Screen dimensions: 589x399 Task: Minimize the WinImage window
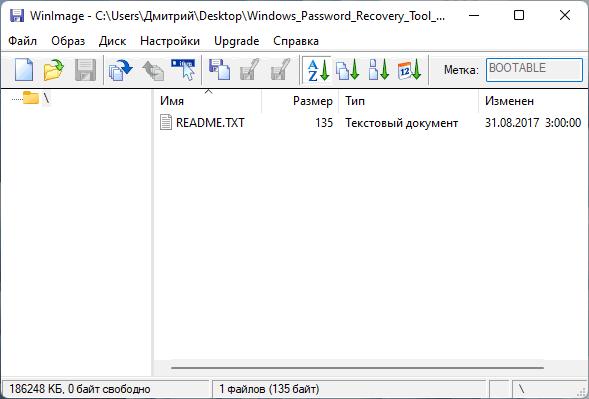point(474,15)
